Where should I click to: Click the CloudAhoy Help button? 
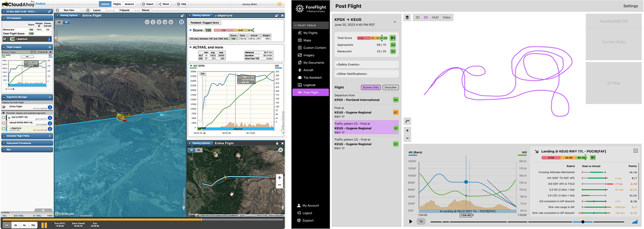click(183, 4)
